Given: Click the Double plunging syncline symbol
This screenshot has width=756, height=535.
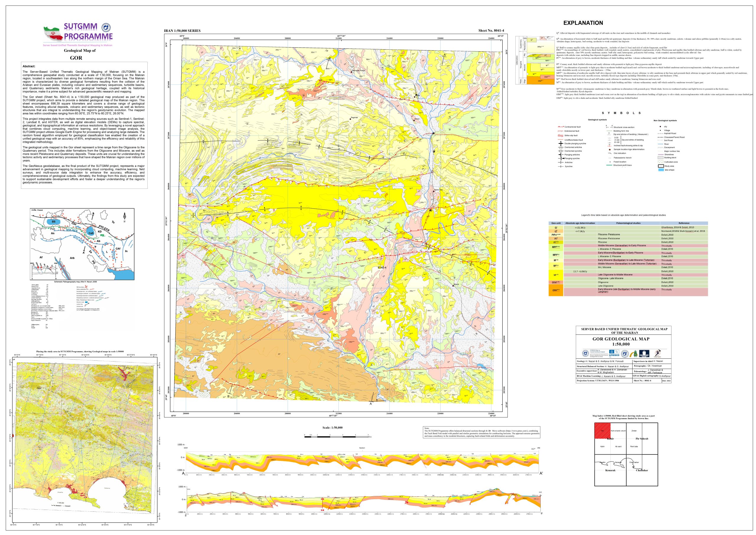Looking at the screenshot, I should (561, 144).
